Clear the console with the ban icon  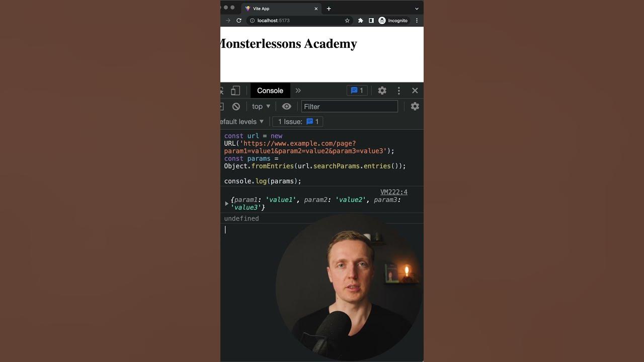click(x=236, y=107)
